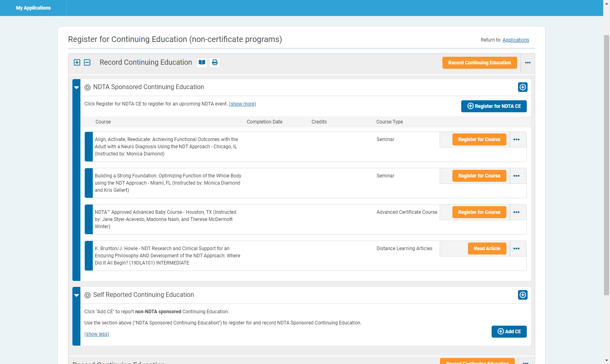The height and width of the screenshot is (364, 610).
Task: Click status circle icon beside Self Reported
Action: coord(88,295)
